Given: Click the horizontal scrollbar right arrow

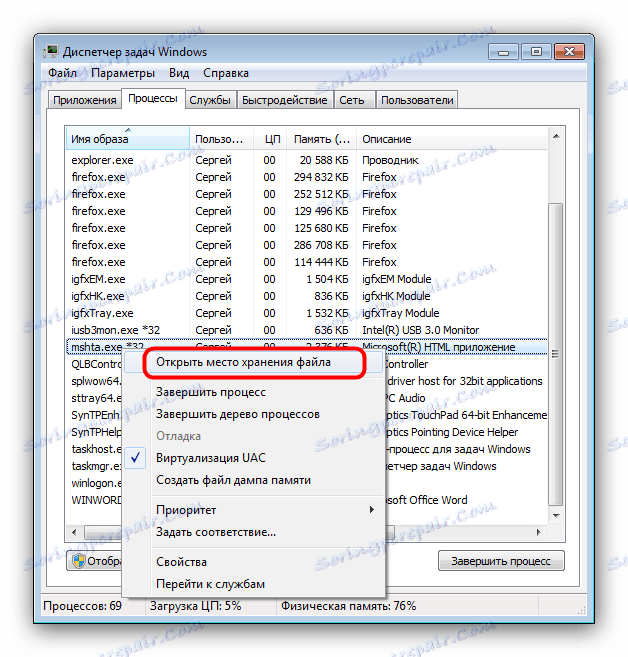Looking at the screenshot, I should point(539,532).
